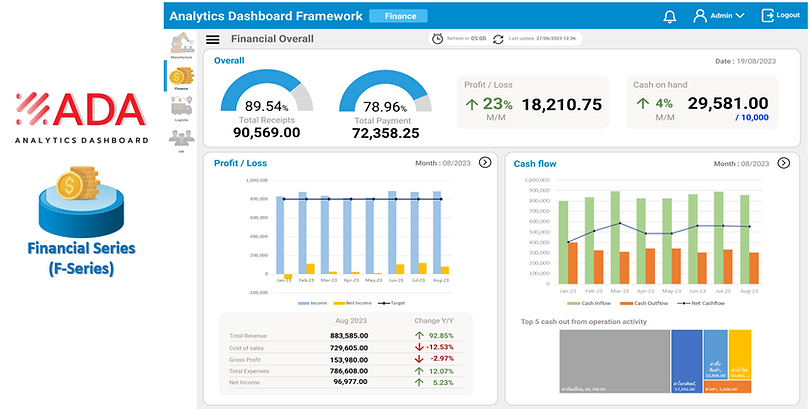Viewport: 809px width, 409px height.
Task: Open the Logistic truck sidebar icon
Action: pos(182,108)
